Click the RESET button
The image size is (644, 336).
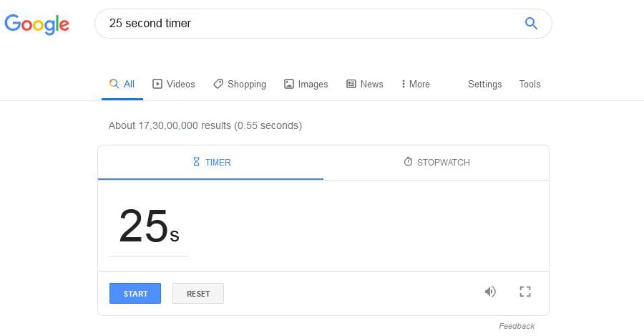pyautogui.click(x=198, y=293)
